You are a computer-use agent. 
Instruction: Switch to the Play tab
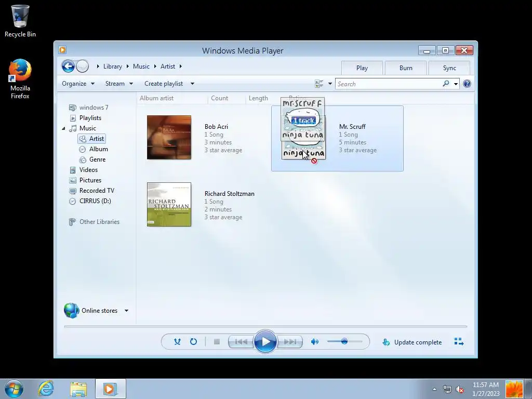[362, 68]
